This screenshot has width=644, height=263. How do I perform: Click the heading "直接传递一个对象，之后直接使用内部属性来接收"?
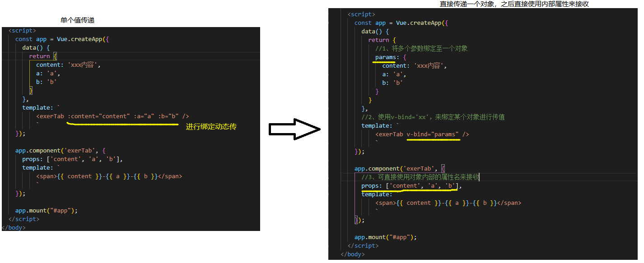pos(514,4)
